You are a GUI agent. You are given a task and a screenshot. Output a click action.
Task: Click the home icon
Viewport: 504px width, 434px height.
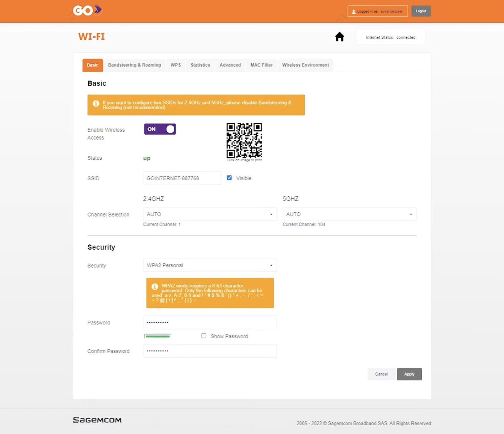(x=339, y=37)
